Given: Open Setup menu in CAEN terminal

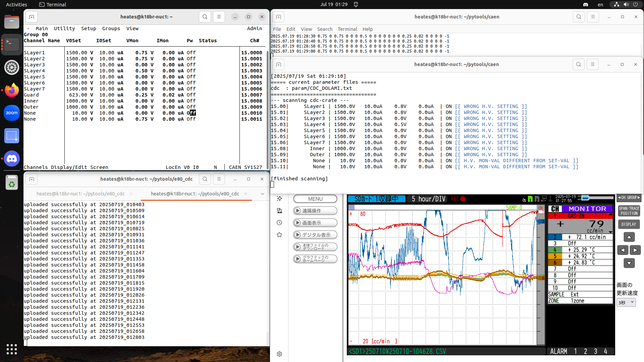Looking at the screenshot, I should click(x=89, y=28).
